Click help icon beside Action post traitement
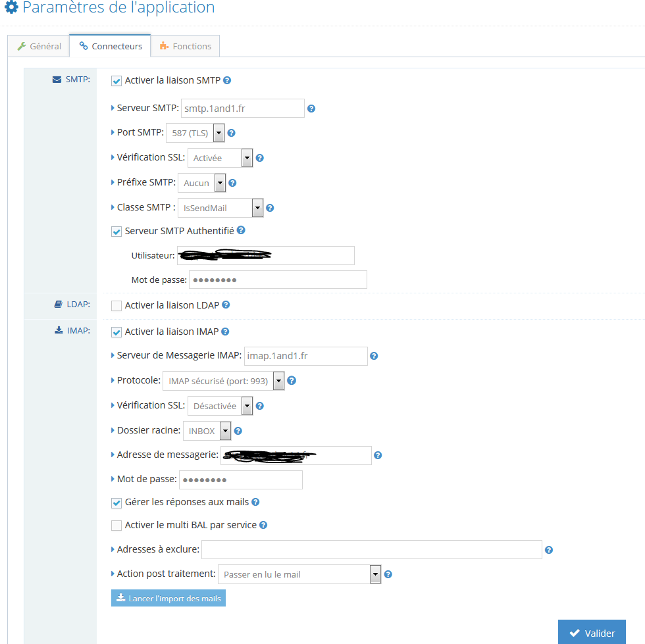The image size is (645, 644). (388, 574)
